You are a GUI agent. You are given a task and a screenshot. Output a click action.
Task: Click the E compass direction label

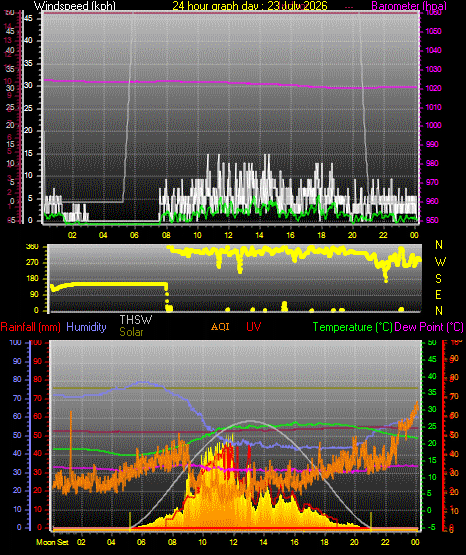click(x=438, y=294)
